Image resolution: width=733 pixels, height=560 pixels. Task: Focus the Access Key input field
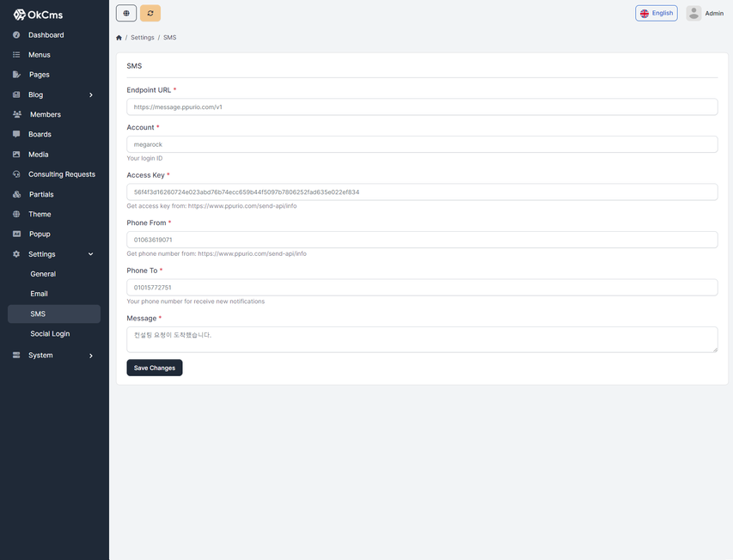pos(422,192)
